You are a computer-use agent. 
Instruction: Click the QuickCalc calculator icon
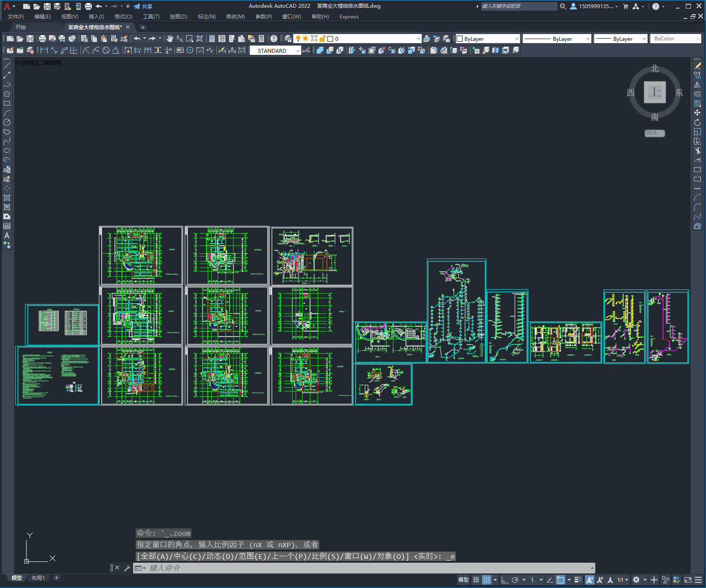[x=261, y=39]
